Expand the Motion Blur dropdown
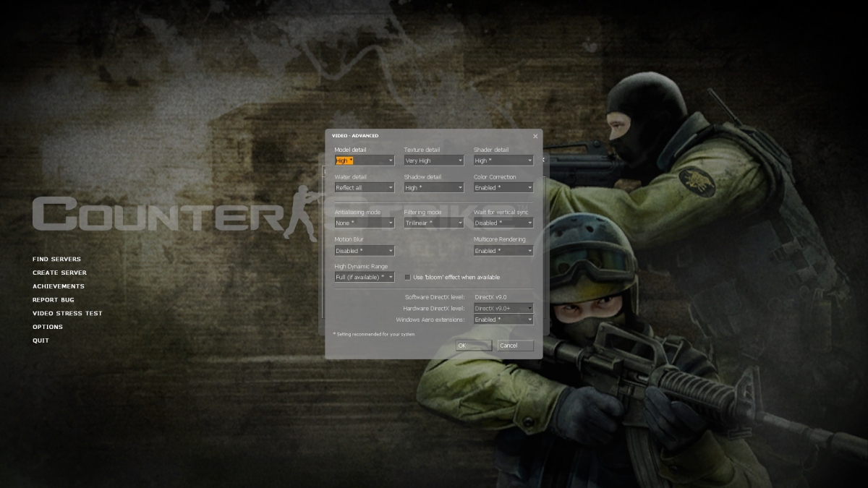Image resolution: width=868 pixels, height=488 pixels. pos(365,250)
